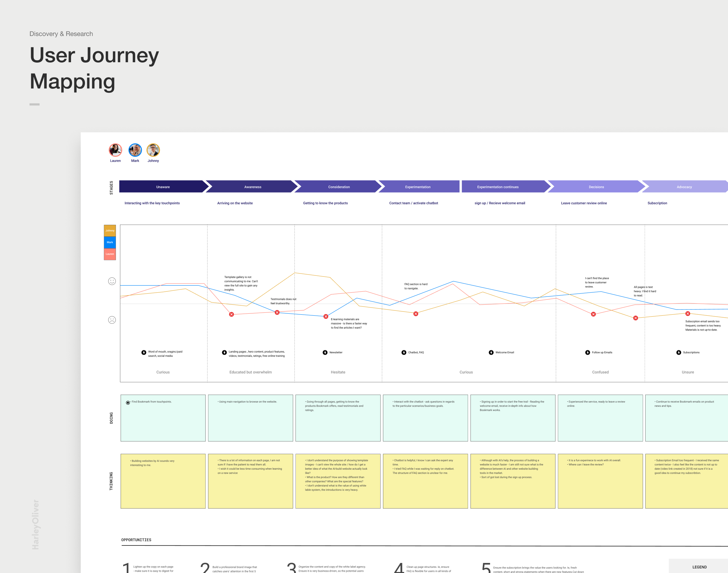Screen dimensions: 728x573
Task: Toggle Johnny's yellow journey line label
Action: pyautogui.click(x=110, y=230)
